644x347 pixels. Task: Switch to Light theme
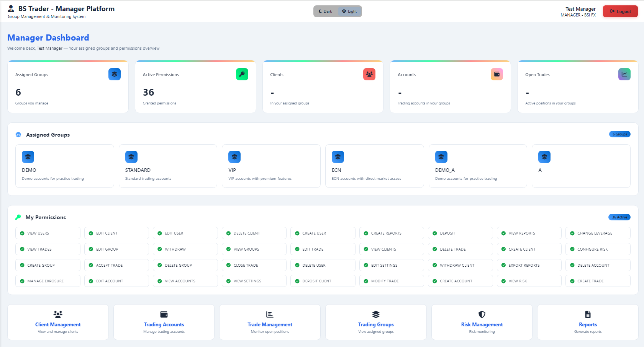[349, 11]
